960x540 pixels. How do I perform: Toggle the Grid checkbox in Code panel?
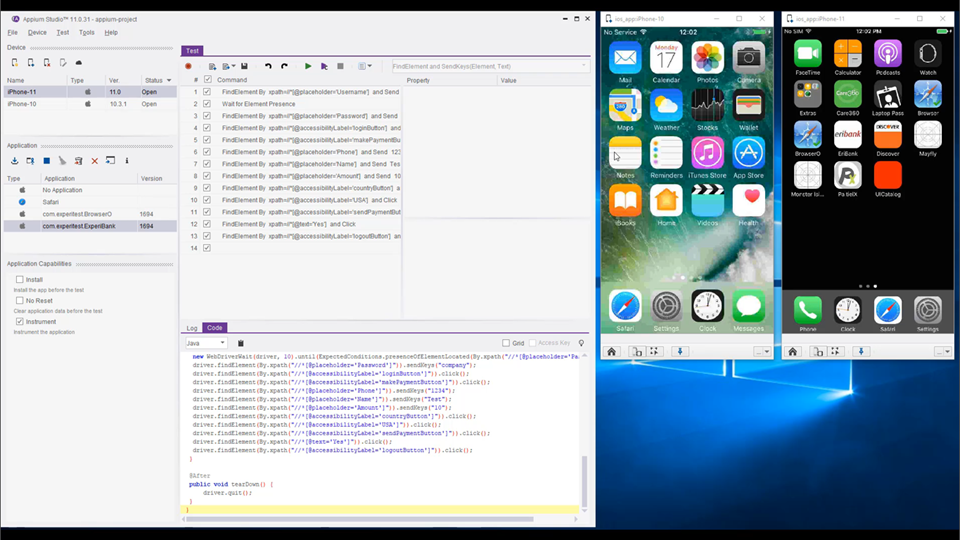tap(506, 343)
